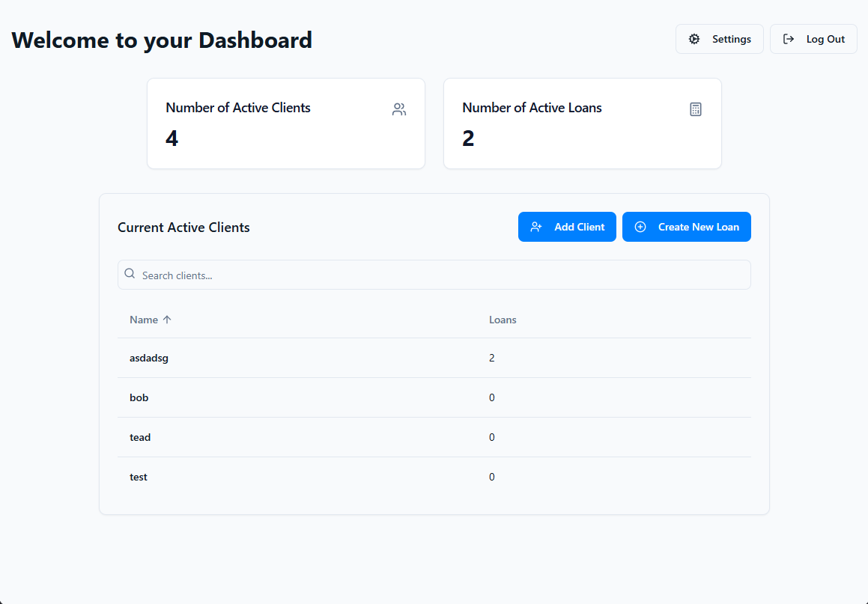Image resolution: width=868 pixels, height=604 pixels.
Task: Click the calculator icon in Active Loans card
Action: point(696,109)
